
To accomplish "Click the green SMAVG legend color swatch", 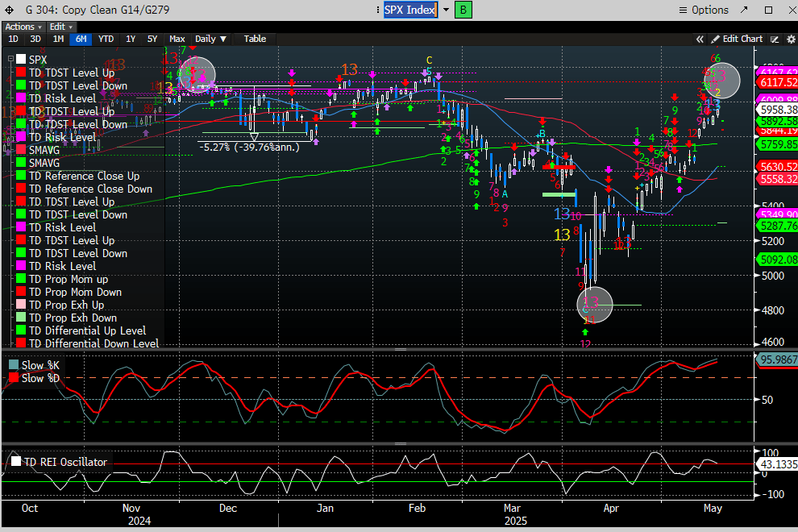I will click(21, 162).
